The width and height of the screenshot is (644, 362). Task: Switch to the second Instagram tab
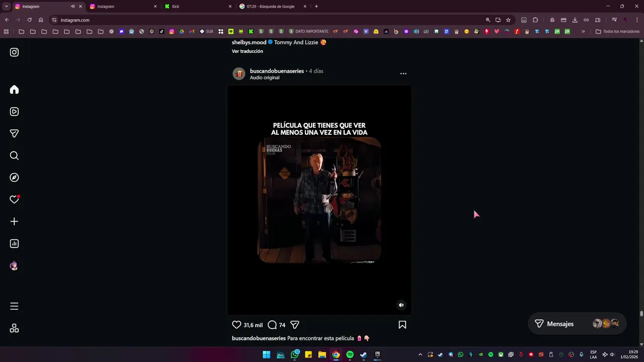[x=122, y=7]
